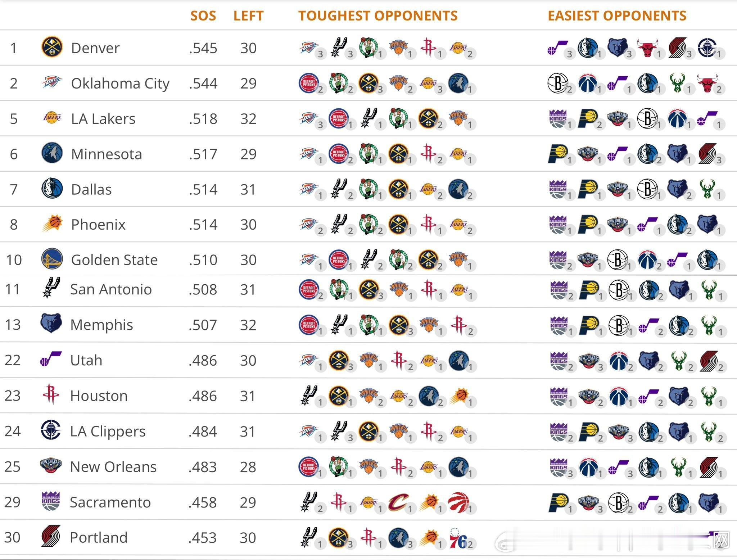Open the Utah team name link
Image resolution: width=737 pixels, height=560 pixels.
coord(86,360)
